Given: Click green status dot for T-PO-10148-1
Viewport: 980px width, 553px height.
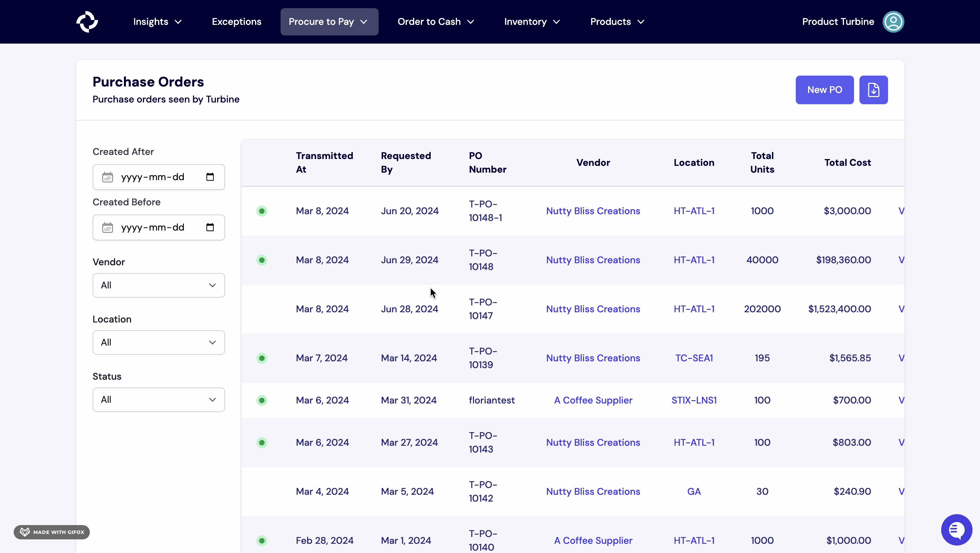Looking at the screenshot, I should point(262,211).
